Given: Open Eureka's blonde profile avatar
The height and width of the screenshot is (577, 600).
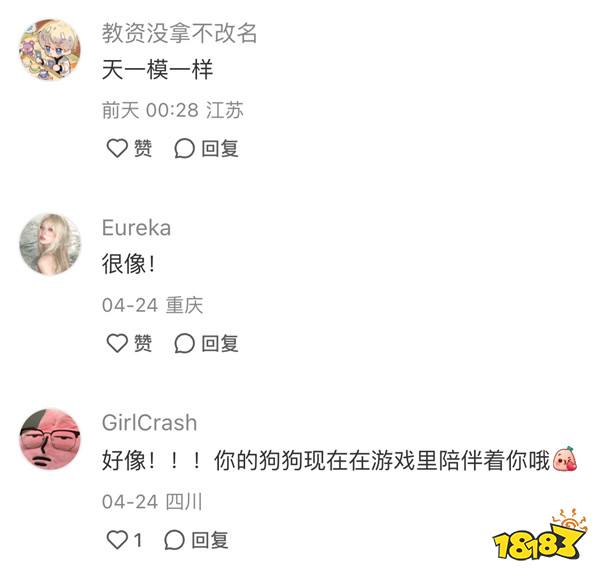Looking at the screenshot, I should (x=50, y=244).
